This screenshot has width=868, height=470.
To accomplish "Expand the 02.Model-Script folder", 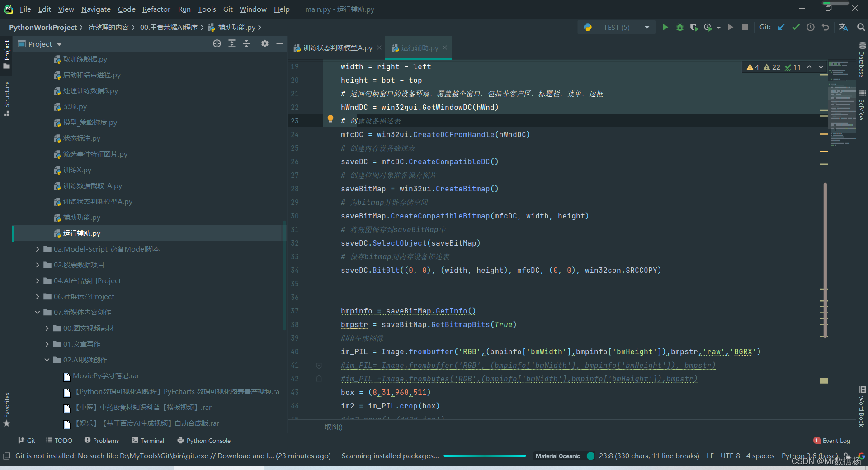I will (38, 249).
